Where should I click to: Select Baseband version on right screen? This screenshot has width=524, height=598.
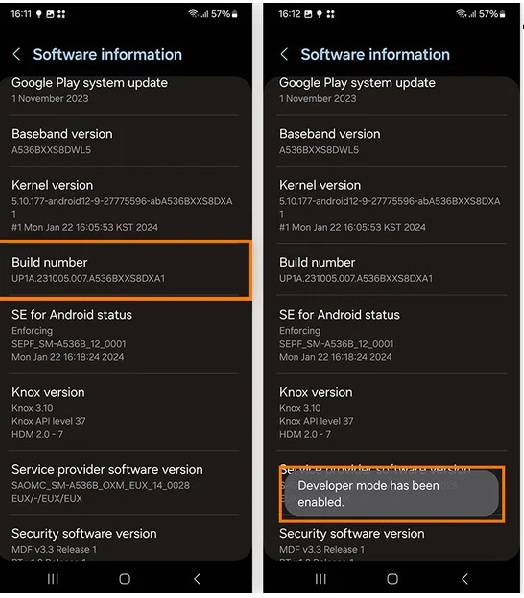point(392,141)
